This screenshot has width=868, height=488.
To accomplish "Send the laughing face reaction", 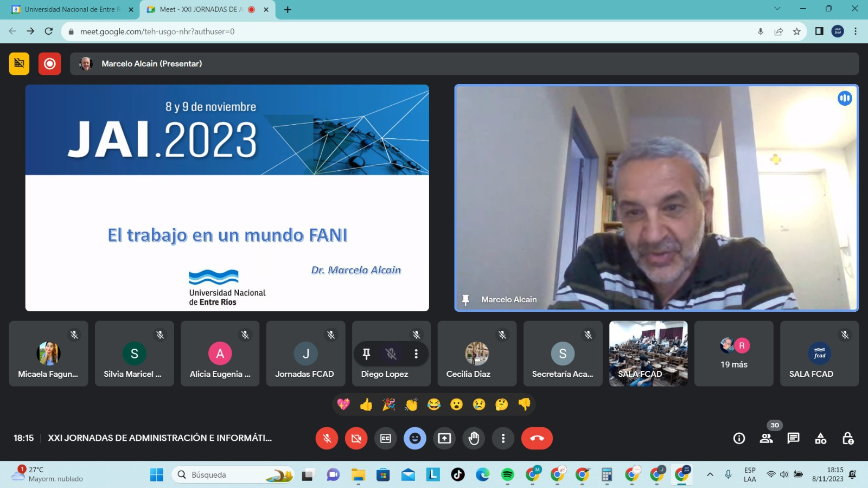I will coord(434,404).
